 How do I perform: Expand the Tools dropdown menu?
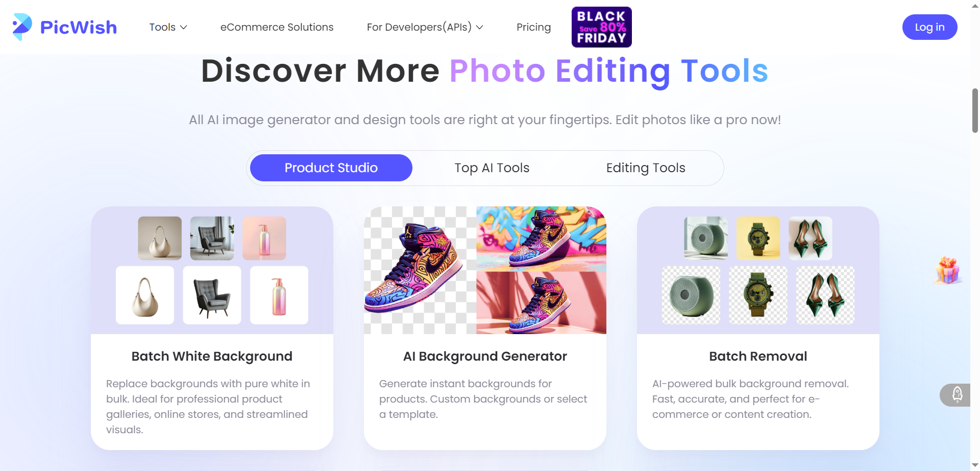tap(168, 27)
